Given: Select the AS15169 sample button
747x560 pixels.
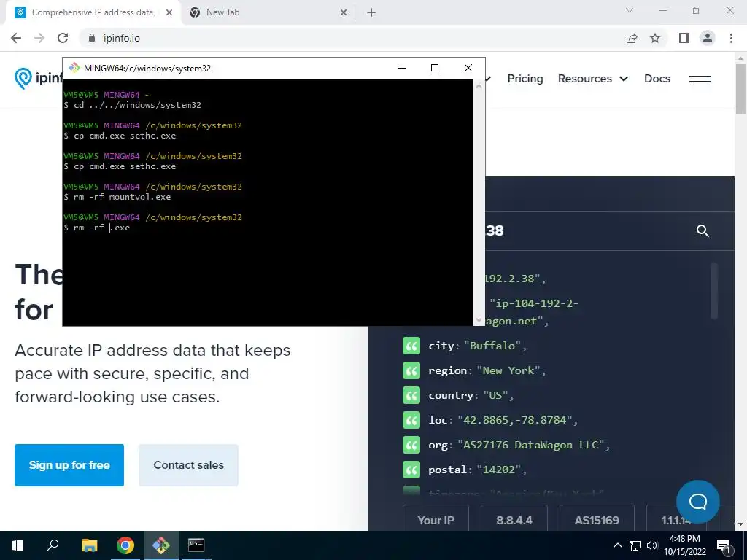Looking at the screenshot, I should point(597,519).
